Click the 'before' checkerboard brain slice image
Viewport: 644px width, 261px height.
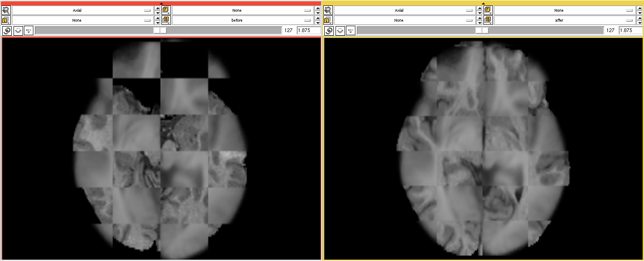tap(161, 149)
